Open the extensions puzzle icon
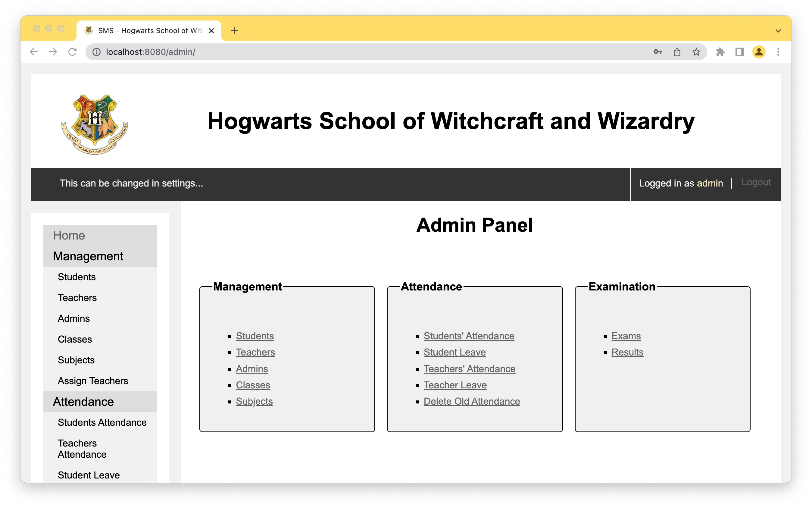This screenshot has height=508, width=812. coord(720,52)
